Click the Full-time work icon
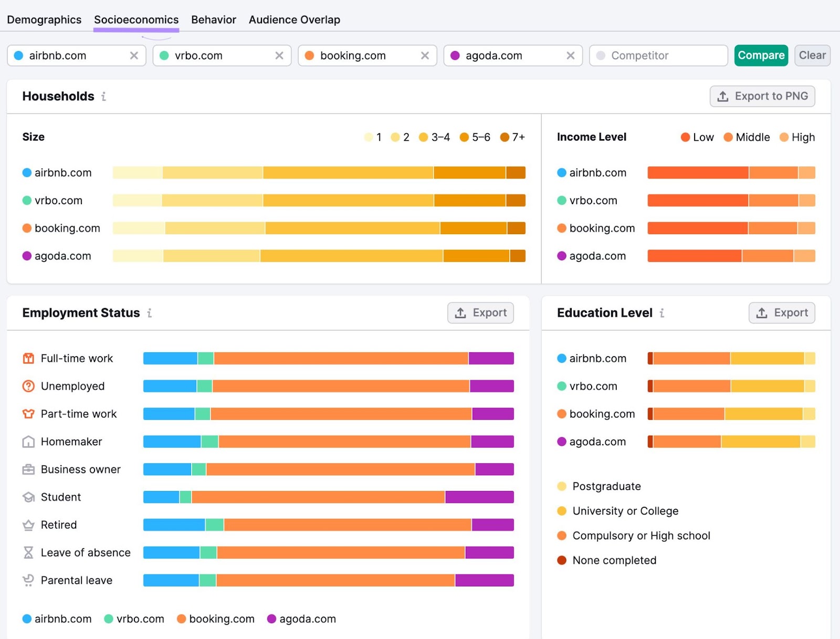 click(x=27, y=358)
